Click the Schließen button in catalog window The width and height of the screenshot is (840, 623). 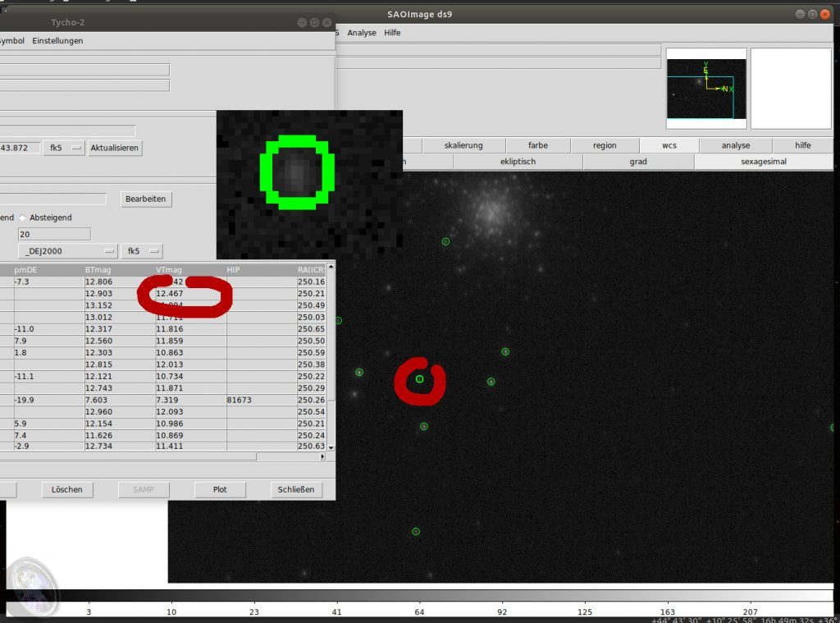click(x=295, y=489)
